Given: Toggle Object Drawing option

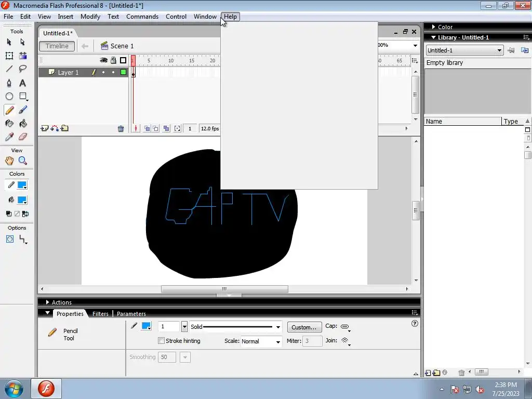Looking at the screenshot, I should pos(10,239).
